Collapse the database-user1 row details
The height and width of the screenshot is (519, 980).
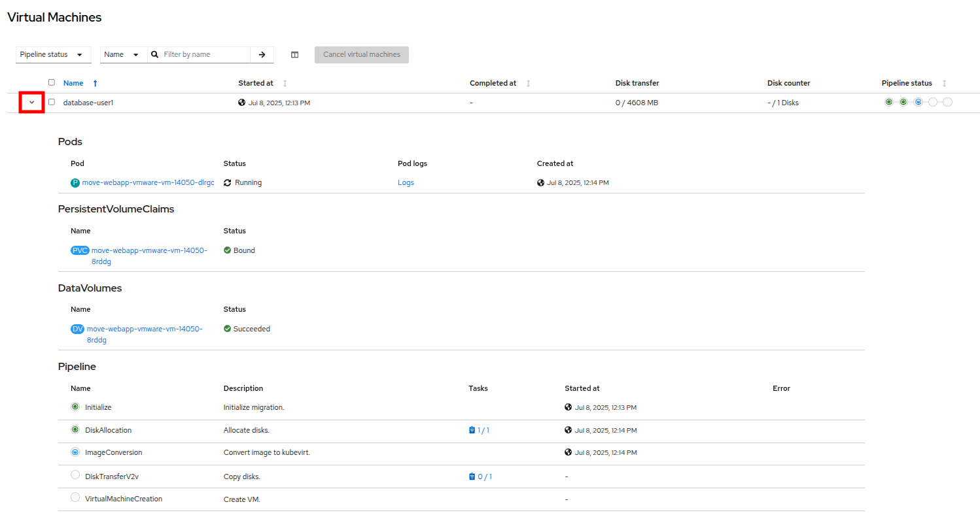[31, 102]
